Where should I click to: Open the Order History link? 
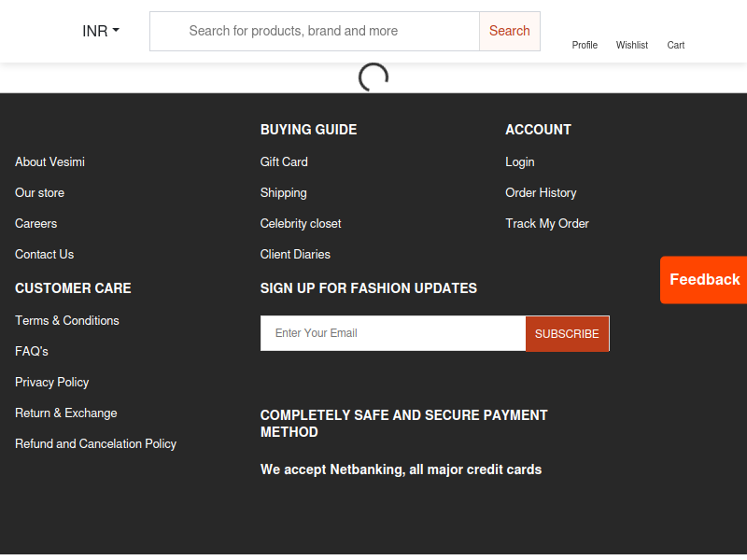click(x=541, y=193)
